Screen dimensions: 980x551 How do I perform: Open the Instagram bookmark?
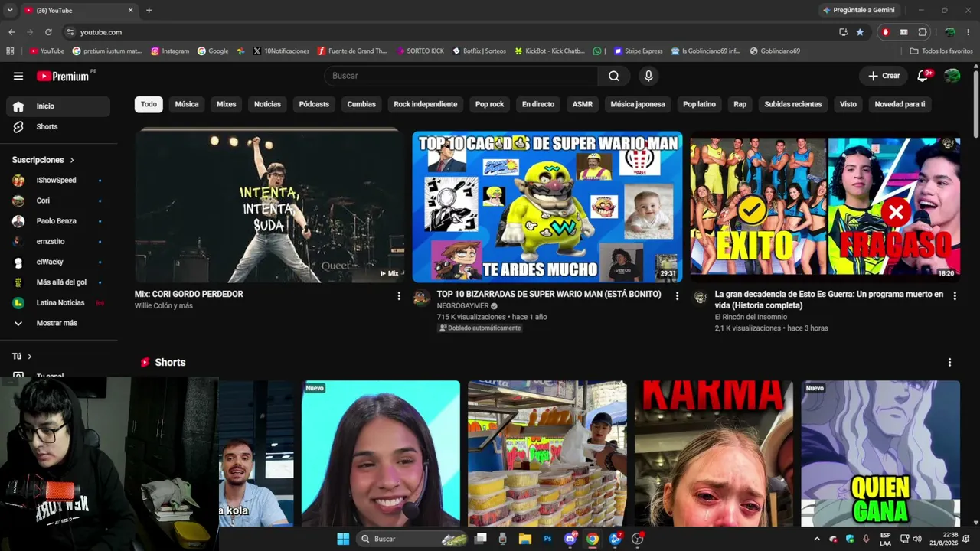pos(170,51)
